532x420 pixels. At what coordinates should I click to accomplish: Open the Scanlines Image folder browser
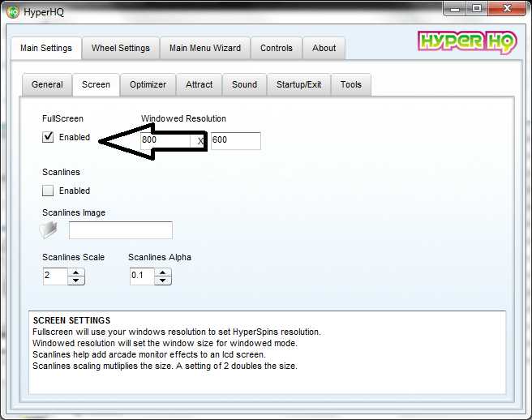pos(48,230)
